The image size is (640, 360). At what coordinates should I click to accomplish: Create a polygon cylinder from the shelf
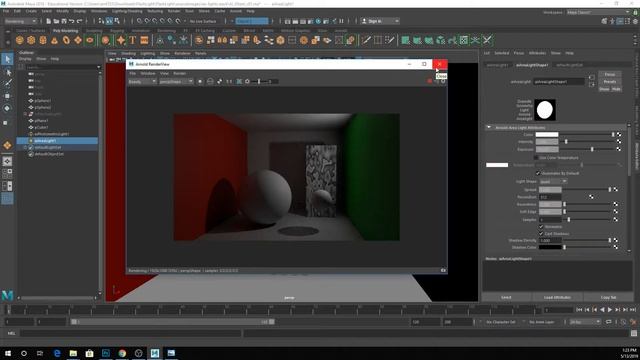[43, 40]
